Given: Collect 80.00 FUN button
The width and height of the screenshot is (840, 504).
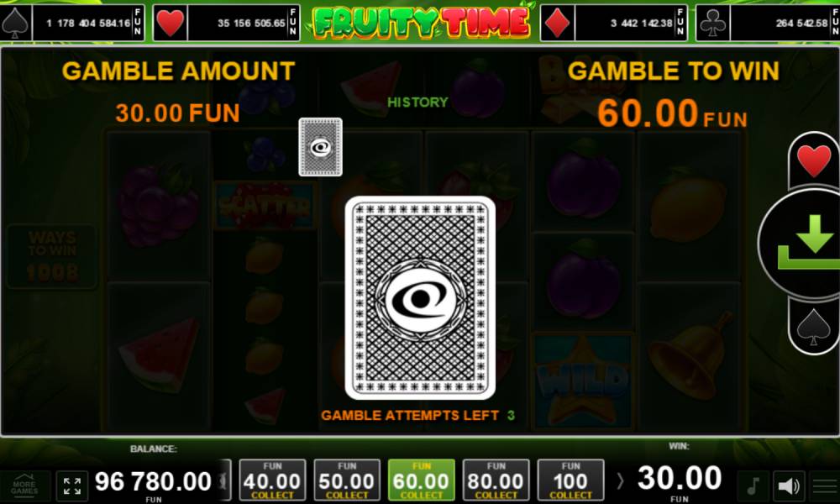Looking at the screenshot, I should coord(496,480).
